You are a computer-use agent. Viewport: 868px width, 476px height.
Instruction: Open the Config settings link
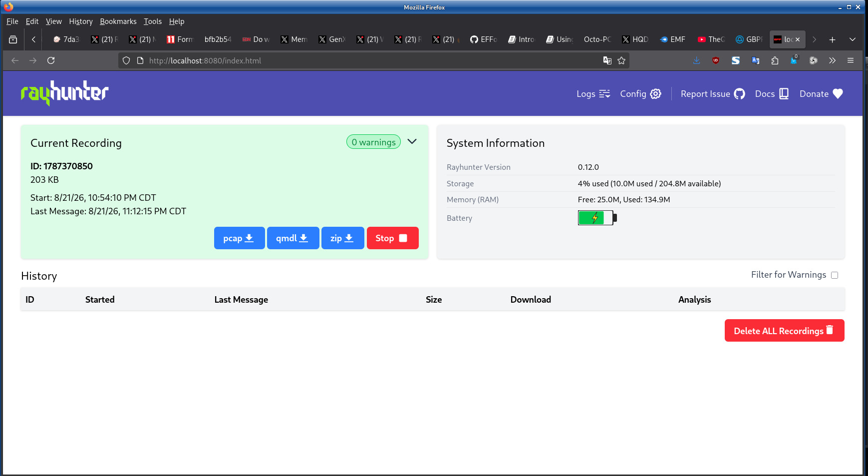[x=640, y=94]
